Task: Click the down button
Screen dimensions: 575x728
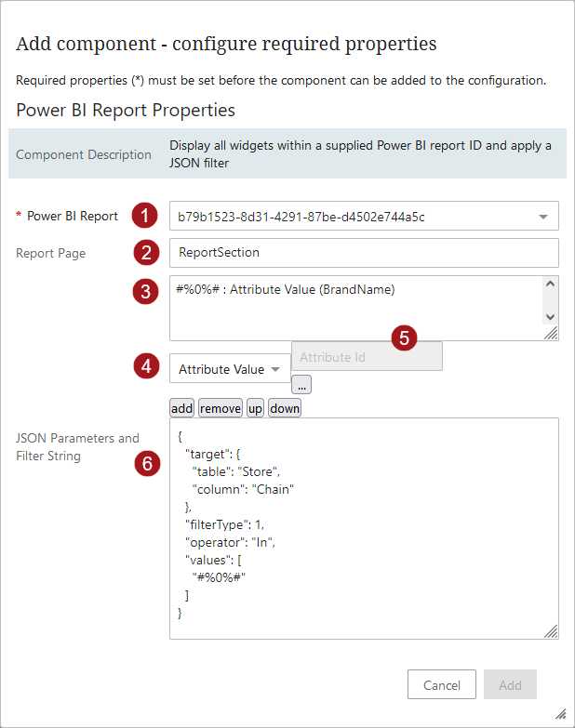Action: click(284, 408)
